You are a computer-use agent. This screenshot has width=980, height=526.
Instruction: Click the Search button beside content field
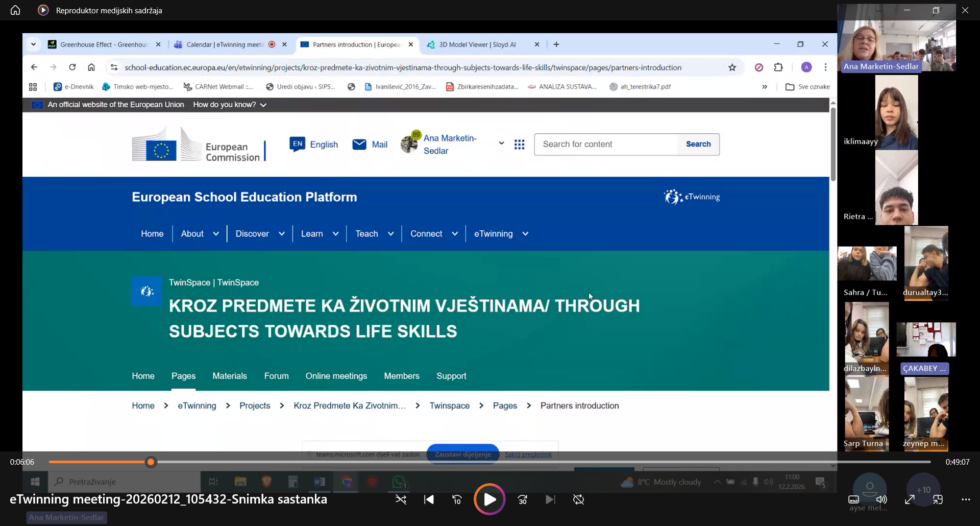[698, 145]
